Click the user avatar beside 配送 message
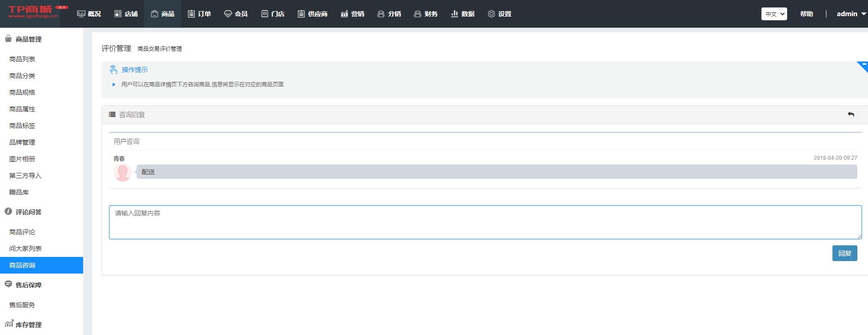 click(x=122, y=172)
